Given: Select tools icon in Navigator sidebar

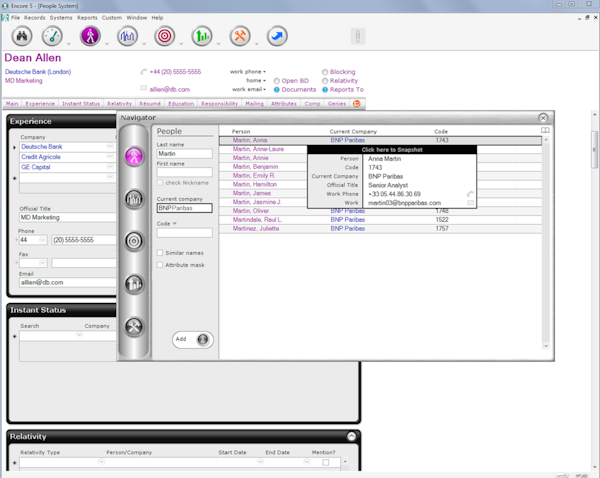Looking at the screenshot, I should 134,327.
